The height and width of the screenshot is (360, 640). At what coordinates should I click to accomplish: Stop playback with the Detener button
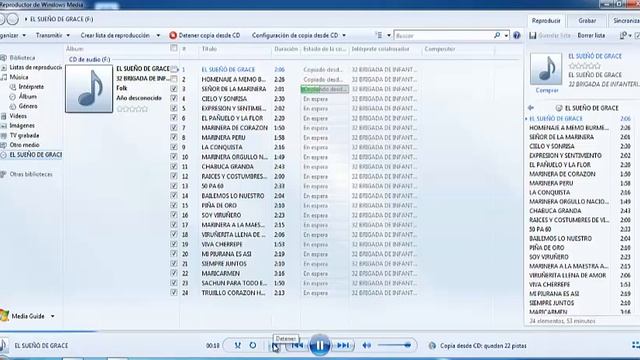point(276,346)
